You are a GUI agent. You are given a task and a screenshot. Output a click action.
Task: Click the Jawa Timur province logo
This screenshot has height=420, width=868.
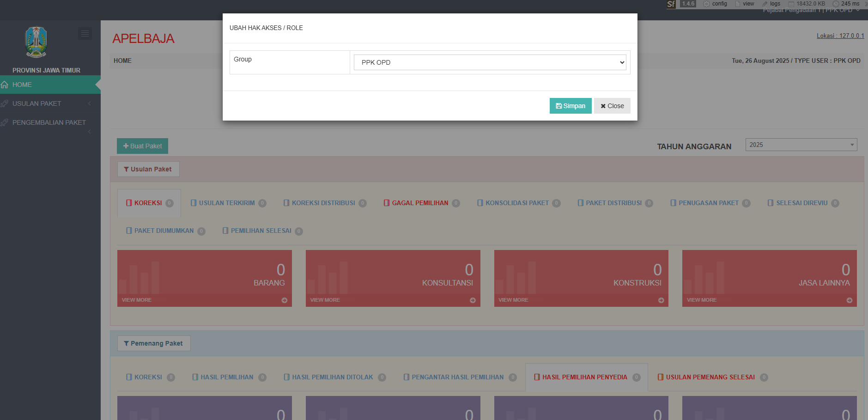coord(36,42)
